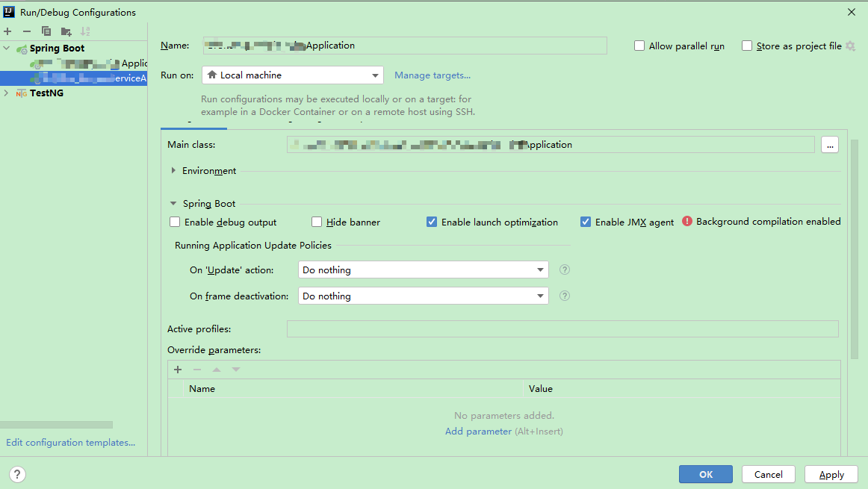Copy the selected configuration
868x489 pixels.
[x=46, y=31]
